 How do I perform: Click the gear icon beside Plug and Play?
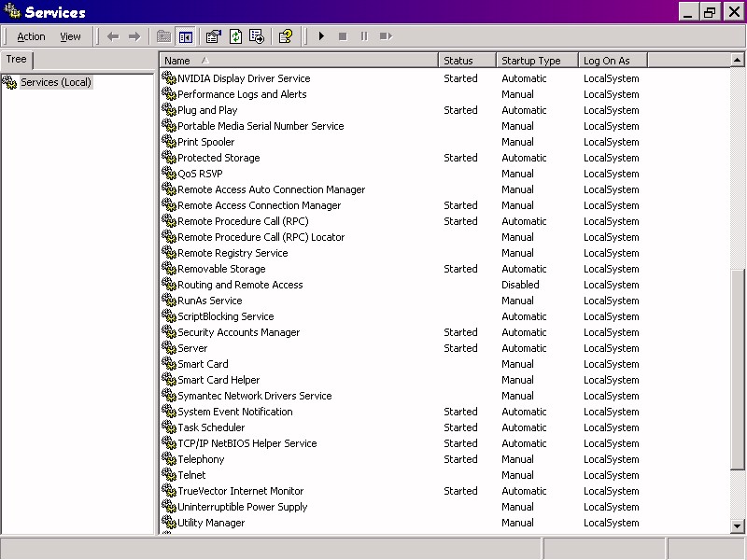(169, 109)
